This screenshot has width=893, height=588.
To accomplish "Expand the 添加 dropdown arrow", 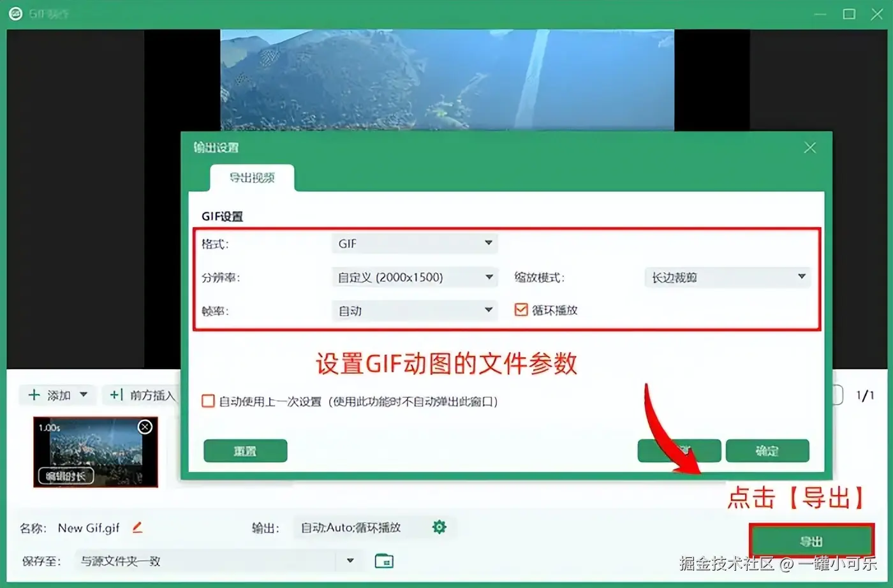I will pyautogui.click(x=84, y=395).
